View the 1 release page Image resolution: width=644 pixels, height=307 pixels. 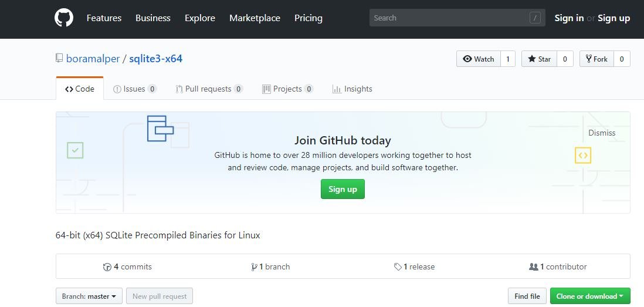(414, 266)
